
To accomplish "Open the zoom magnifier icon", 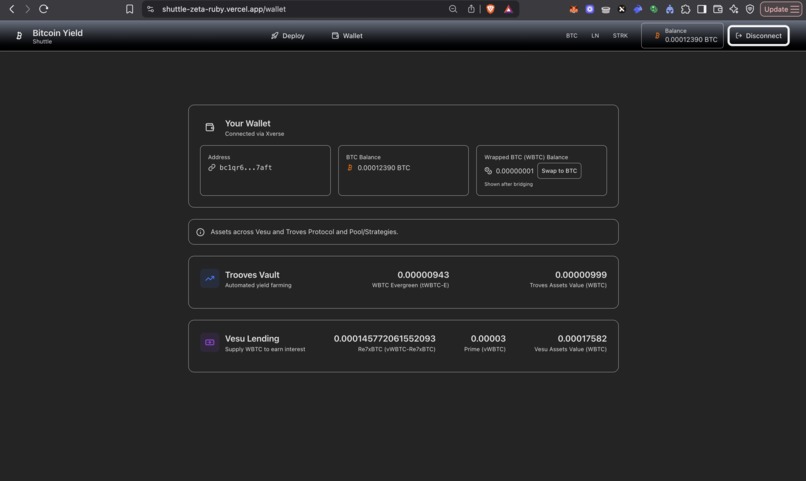I will click(x=453, y=9).
